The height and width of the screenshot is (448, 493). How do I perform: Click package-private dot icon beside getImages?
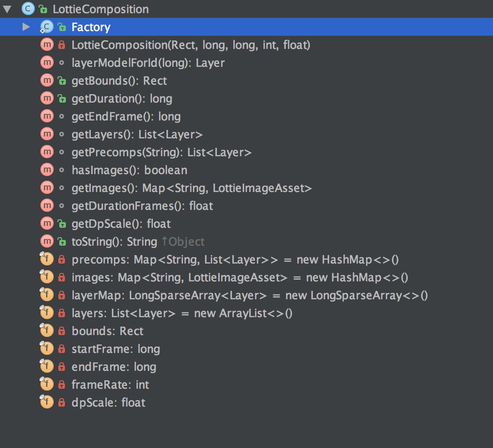[x=62, y=188]
